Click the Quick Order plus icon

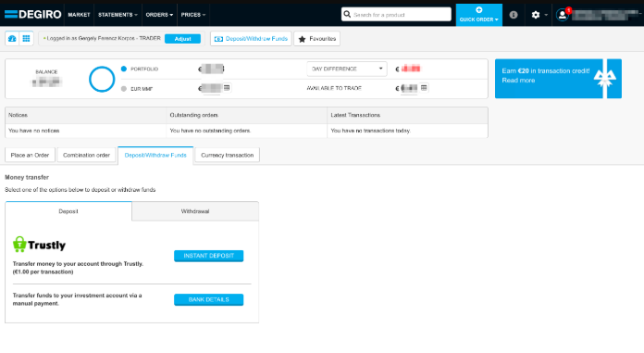pos(479,10)
